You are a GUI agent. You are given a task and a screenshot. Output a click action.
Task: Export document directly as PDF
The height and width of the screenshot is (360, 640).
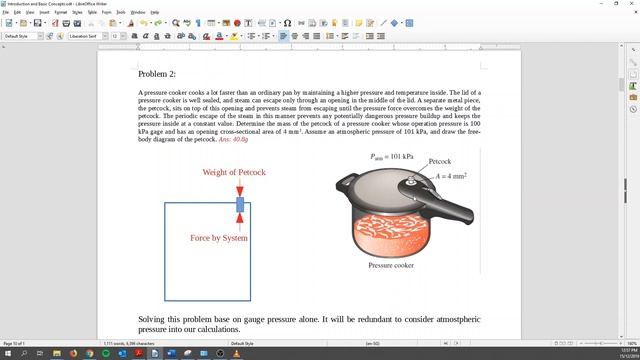(55, 23)
